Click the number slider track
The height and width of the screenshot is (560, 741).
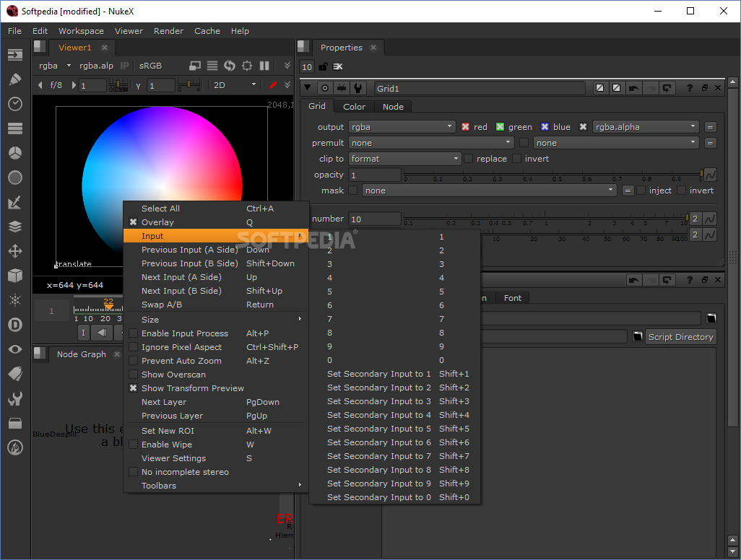(546, 218)
